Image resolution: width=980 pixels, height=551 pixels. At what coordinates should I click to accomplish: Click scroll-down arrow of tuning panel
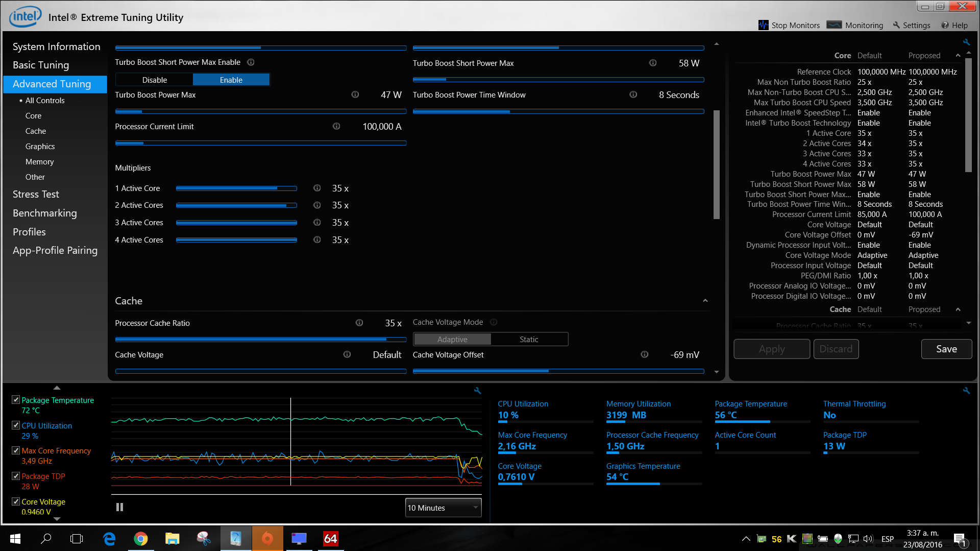717,372
